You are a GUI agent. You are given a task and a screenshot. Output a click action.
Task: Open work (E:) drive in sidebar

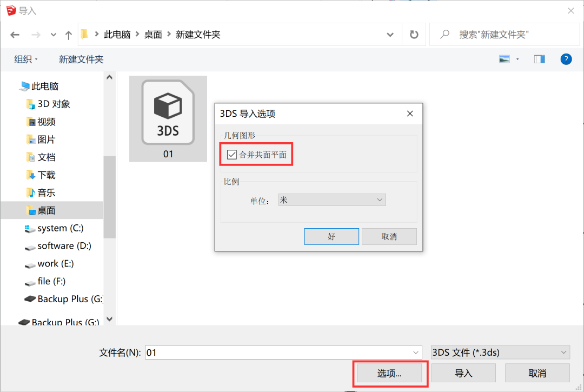[49, 263]
